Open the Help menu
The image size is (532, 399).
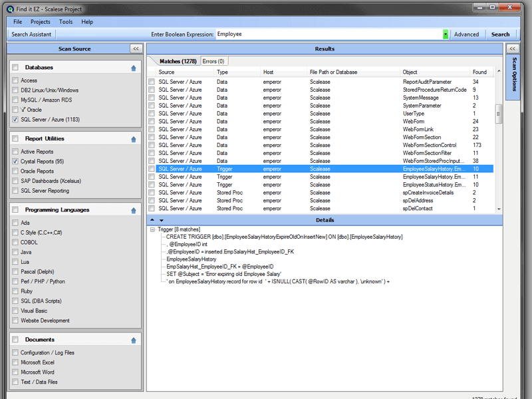pyautogui.click(x=87, y=22)
